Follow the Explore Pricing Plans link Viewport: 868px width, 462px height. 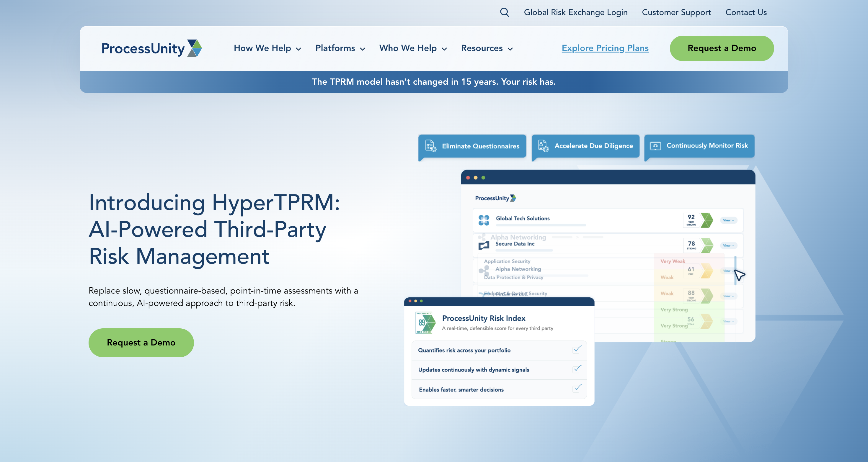pos(605,48)
